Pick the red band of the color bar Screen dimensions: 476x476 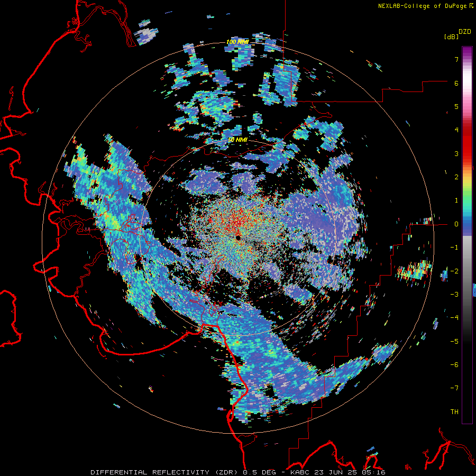coord(467,143)
